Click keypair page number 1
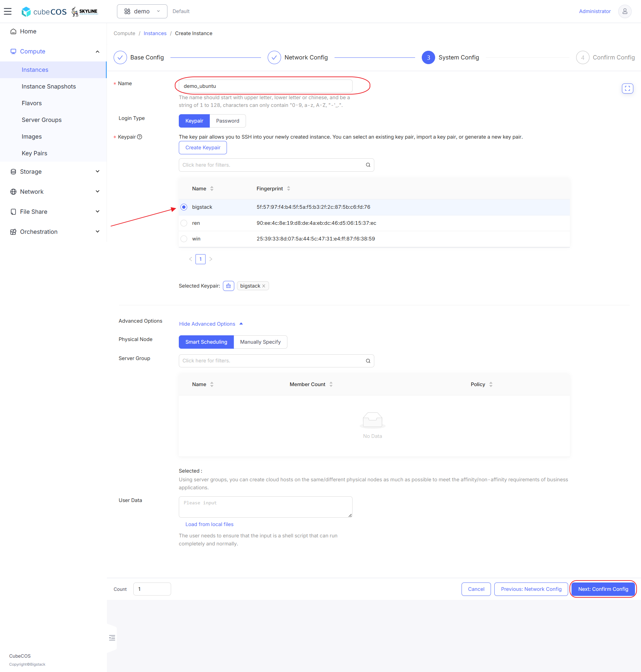The image size is (641, 672). (x=201, y=259)
